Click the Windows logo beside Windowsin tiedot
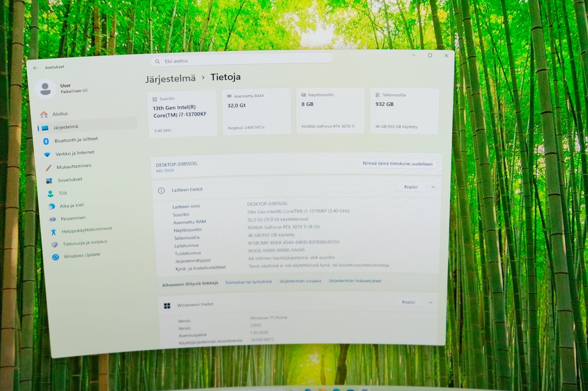 click(x=167, y=306)
